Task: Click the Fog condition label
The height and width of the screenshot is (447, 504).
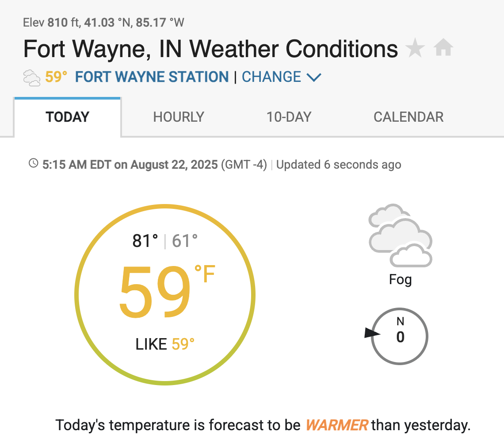Action: pos(400,279)
